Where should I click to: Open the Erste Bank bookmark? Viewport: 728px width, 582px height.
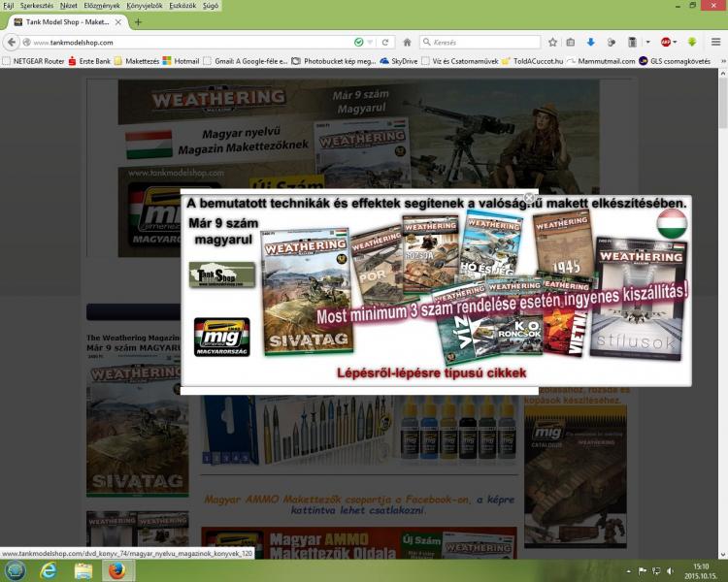point(89,61)
